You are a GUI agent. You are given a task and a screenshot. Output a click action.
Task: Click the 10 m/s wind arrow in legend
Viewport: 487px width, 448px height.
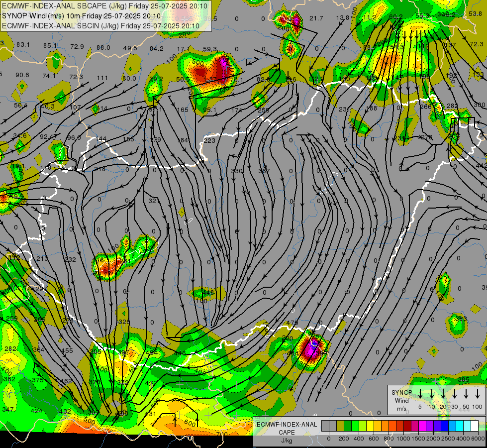click(x=432, y=394)
